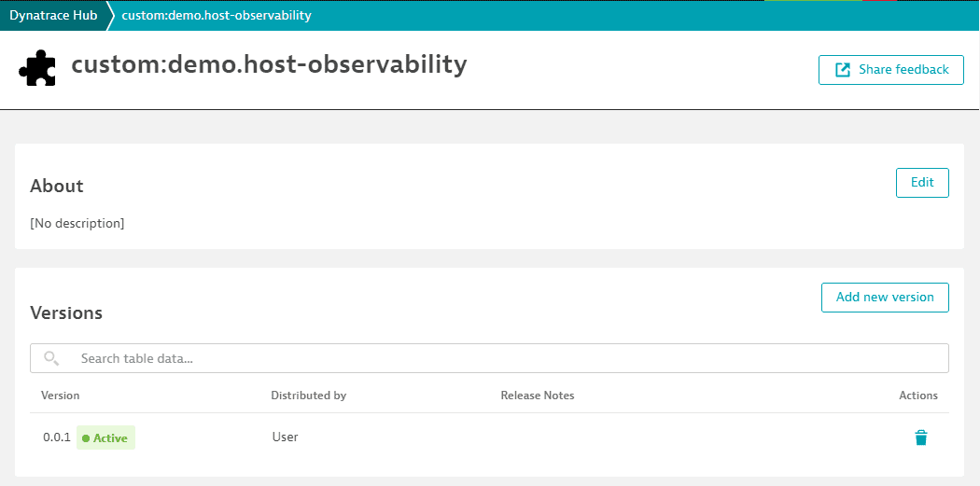Sort the table by the Version column header

[60, 396]
